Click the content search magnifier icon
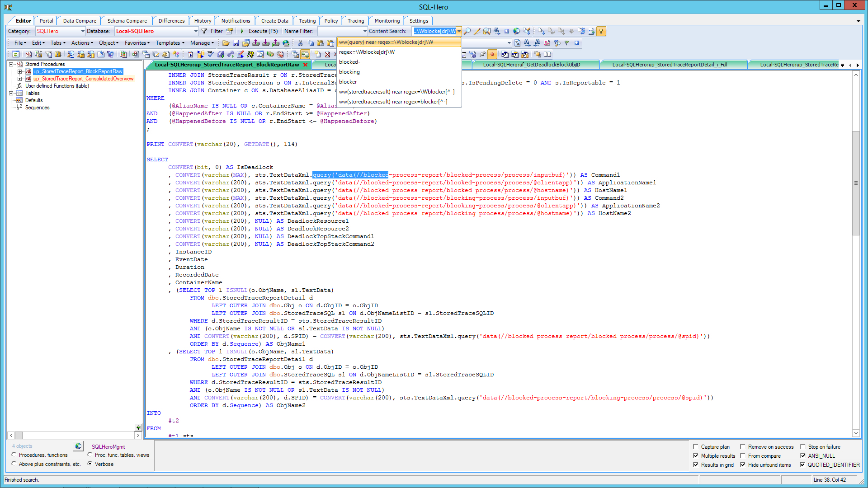This screenshot has height=488, width=868. coord(467,31)
